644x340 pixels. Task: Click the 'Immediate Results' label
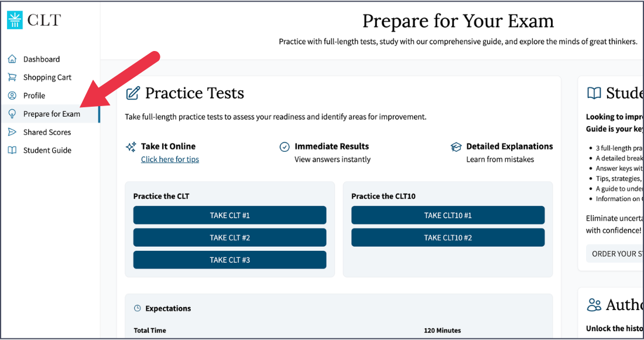pos(332,147)
